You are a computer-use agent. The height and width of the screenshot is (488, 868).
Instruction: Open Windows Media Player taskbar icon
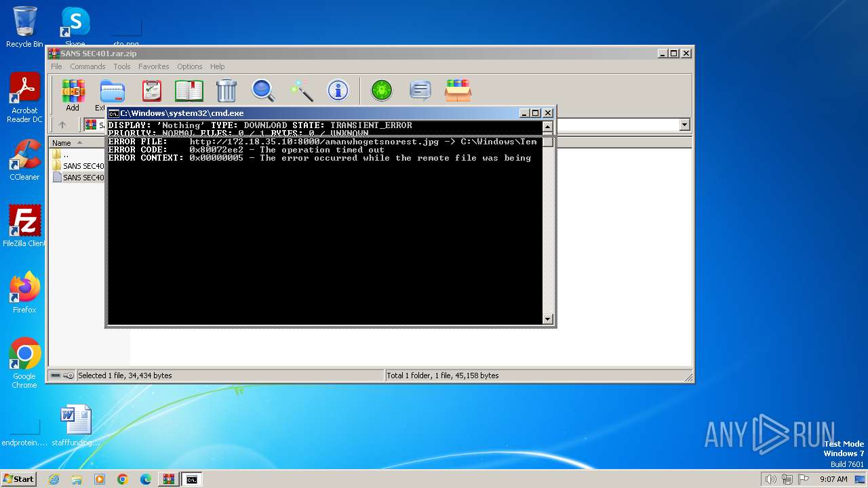(x=100, y=479)
